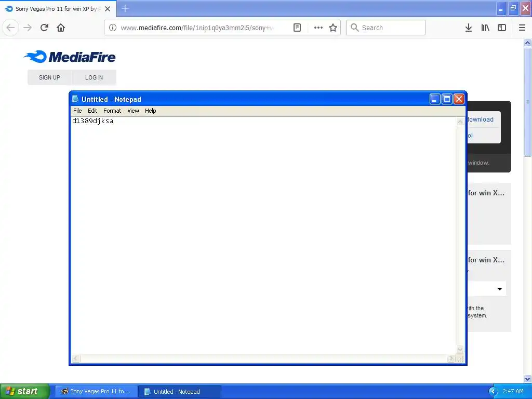Go back with Firefox back arrow

tap(10, 28)
